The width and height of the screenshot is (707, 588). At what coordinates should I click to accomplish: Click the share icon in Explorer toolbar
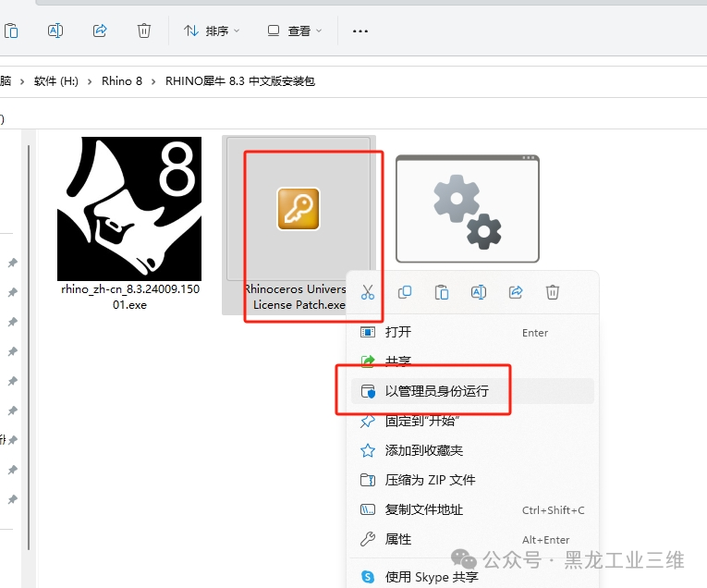coord(100,31)
